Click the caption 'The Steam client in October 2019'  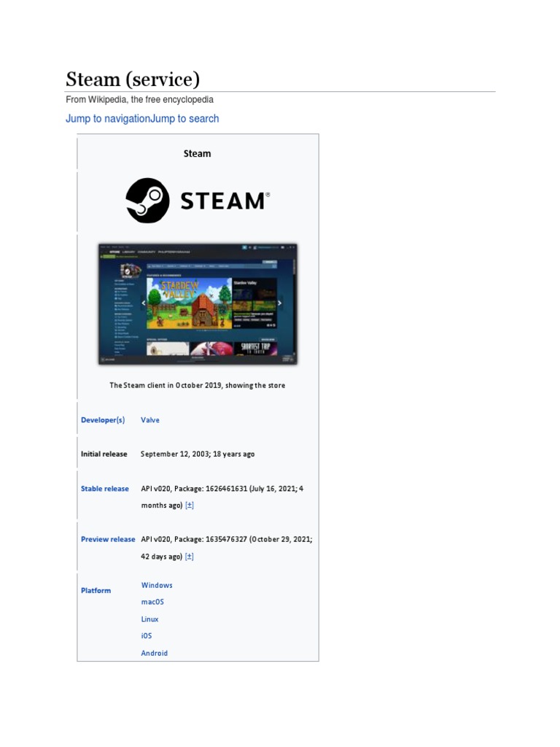(166, 385)
